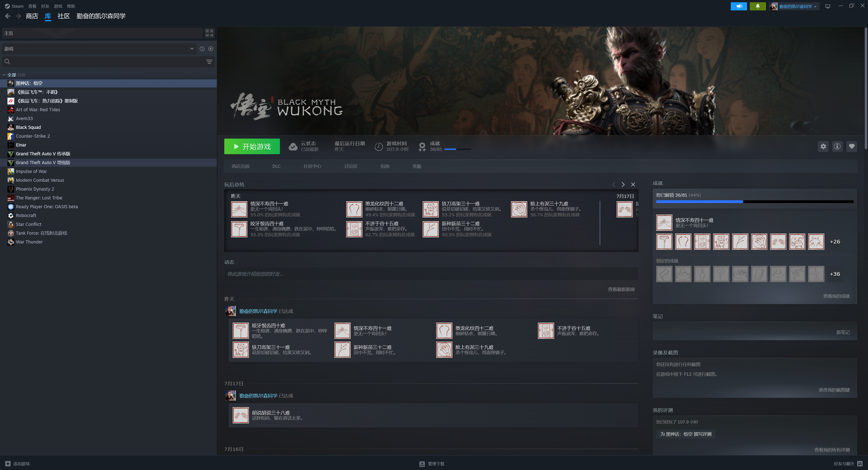Select Star Conflict from the library
The height and width of the screenshot is (470, 868).
[x=108, y=224]
